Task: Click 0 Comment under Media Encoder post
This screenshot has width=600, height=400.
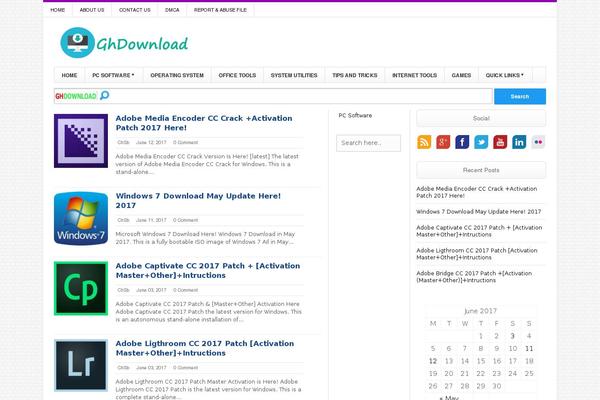Action: click(x=185, y=142)
